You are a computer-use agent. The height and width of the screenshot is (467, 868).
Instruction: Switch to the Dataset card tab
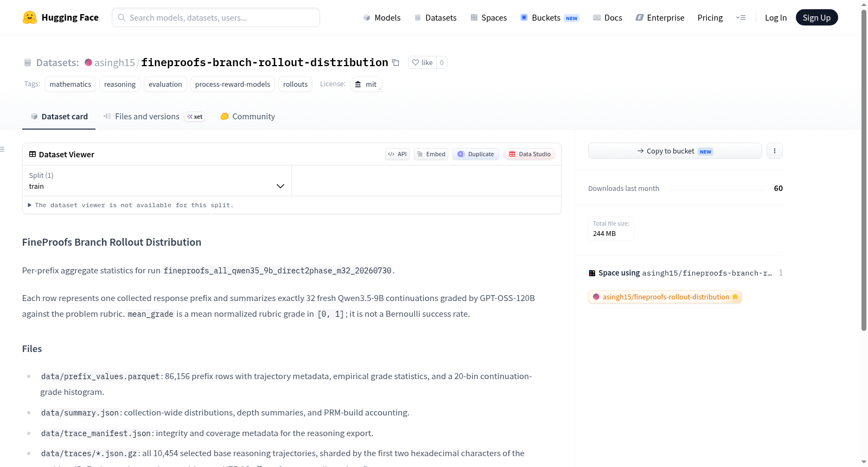(59, 116)
